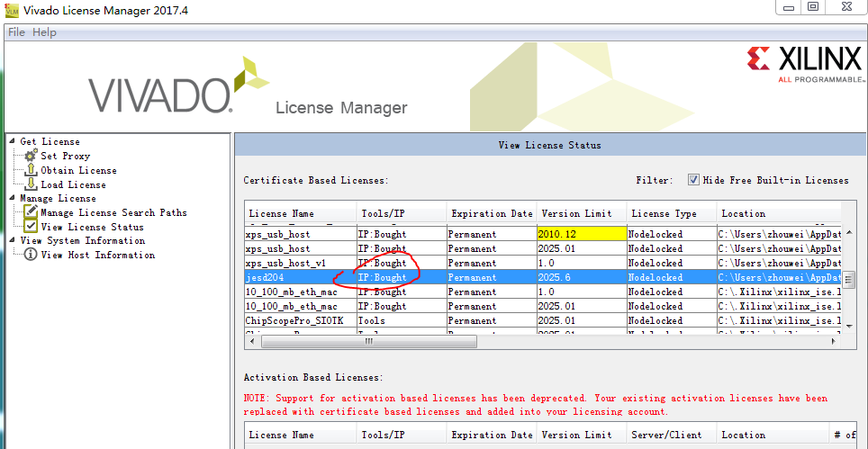Click the View Host Information info icon
Screen dimensions: 868x449
(x=31, y=255)
